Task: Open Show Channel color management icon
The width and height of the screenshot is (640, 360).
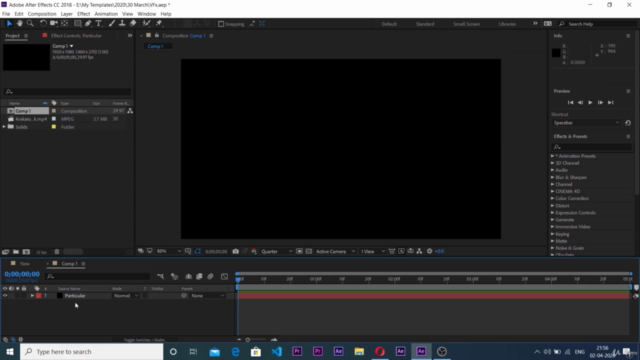Action: 254,251
